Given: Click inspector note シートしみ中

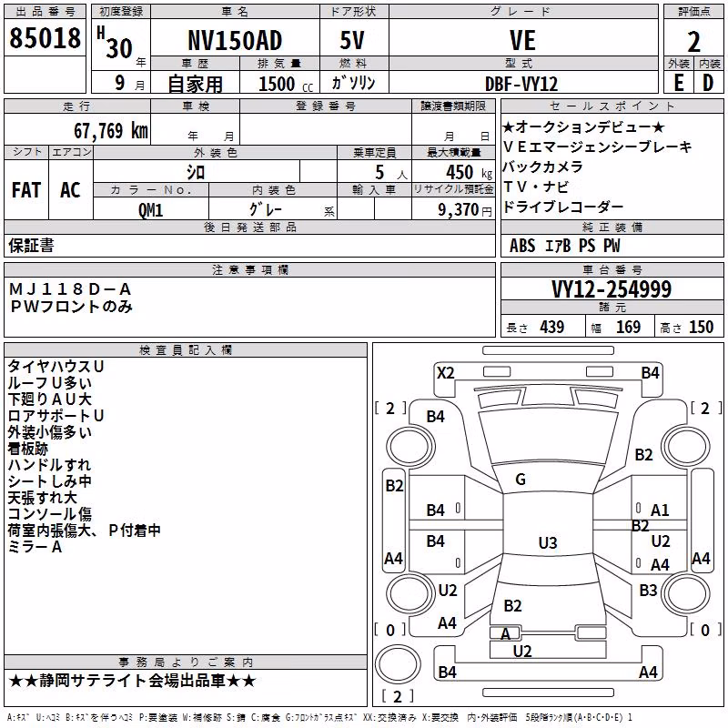Looking at the screenshot, I should 49,481.
